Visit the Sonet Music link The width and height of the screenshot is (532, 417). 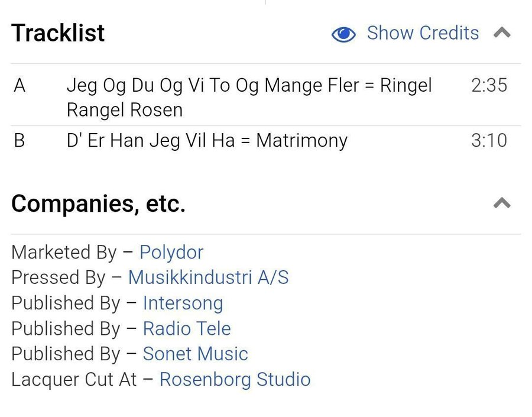pos(195,354)
